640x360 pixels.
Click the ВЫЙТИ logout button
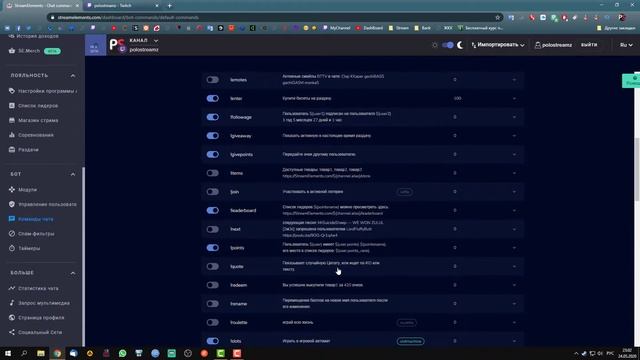(589, 45)
